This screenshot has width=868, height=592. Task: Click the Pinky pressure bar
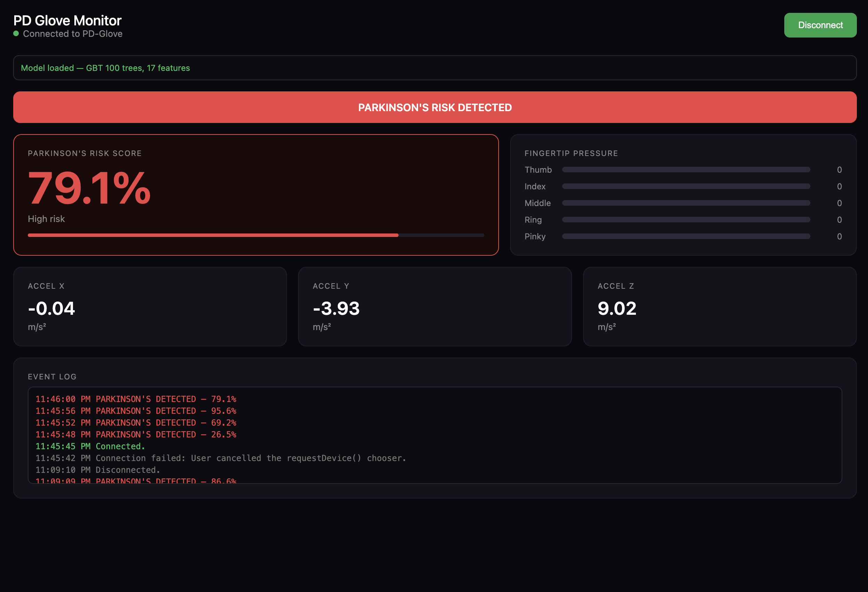[x=686, y=237]
